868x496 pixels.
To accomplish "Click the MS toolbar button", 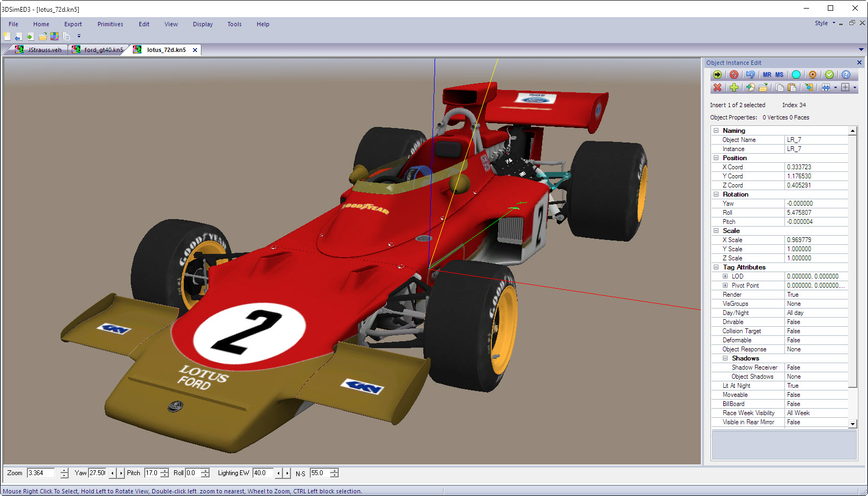I will pyautogui.click(x=780, y=74).
